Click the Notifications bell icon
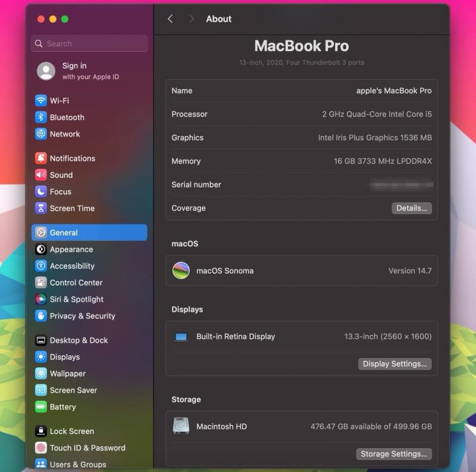 point(40,158)
